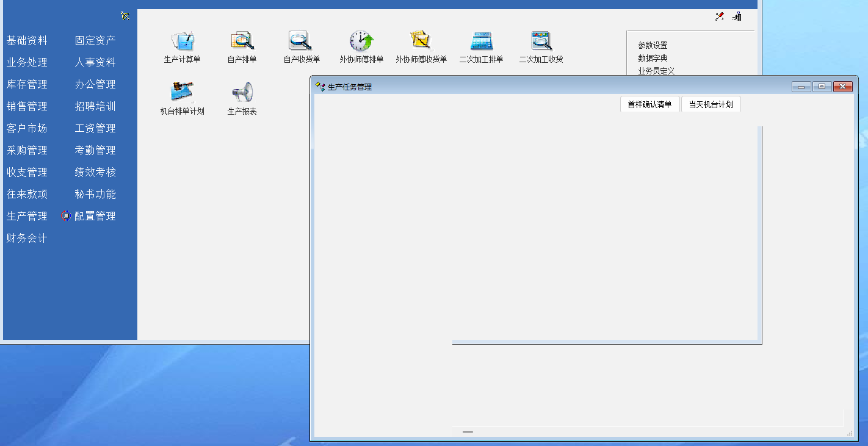This screenshot has width=868, height=446.
Task: Click the exit door icon at top right
Action: pyautogui.click(x=737, y=16)
